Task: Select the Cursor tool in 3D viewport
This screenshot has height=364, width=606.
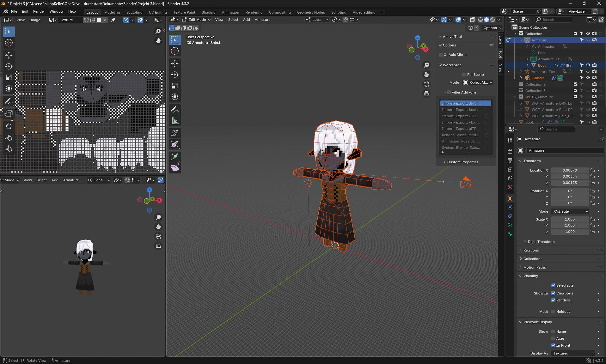Action: tap(175, 51)
